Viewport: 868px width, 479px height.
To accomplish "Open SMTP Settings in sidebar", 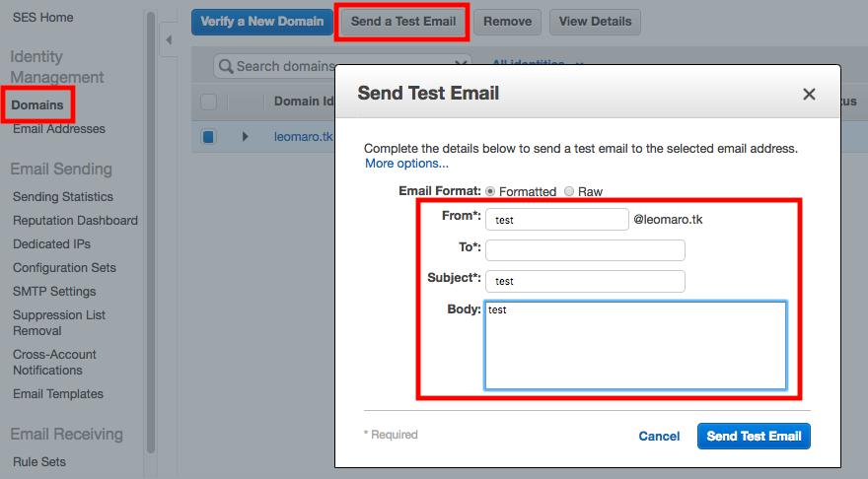I will [x=54, y=292].
